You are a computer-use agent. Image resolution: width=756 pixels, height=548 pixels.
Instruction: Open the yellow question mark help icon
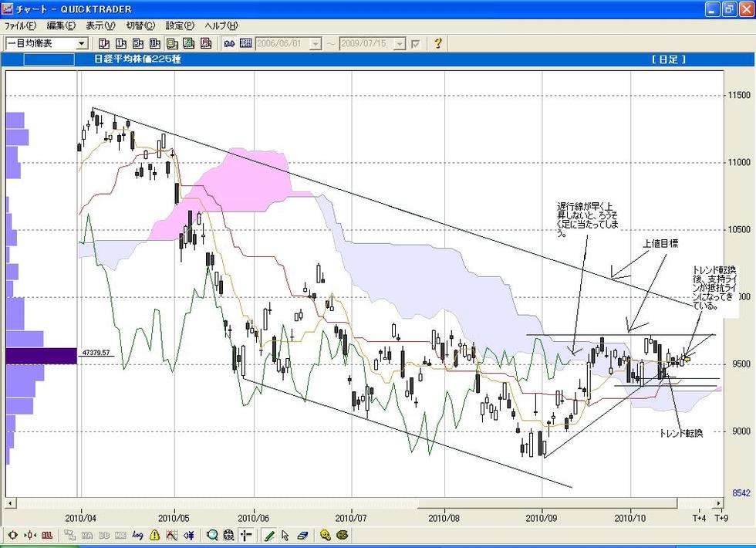(x=437, y=43)
